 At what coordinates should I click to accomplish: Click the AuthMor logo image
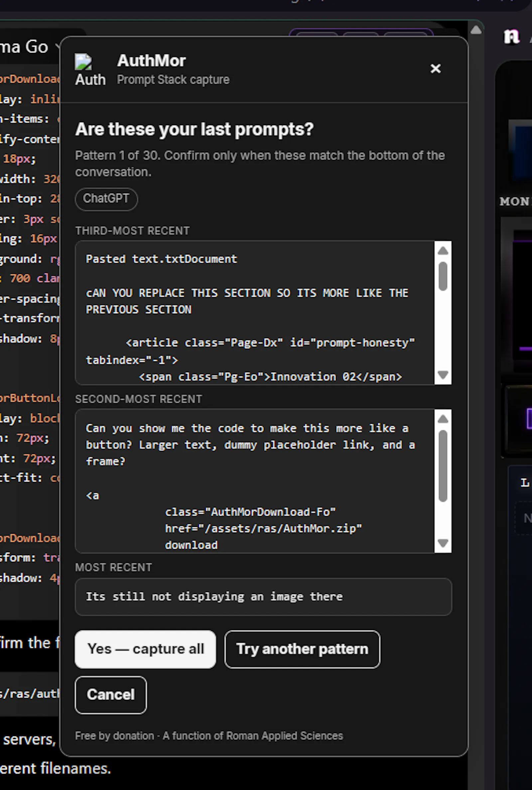[90, 70]
